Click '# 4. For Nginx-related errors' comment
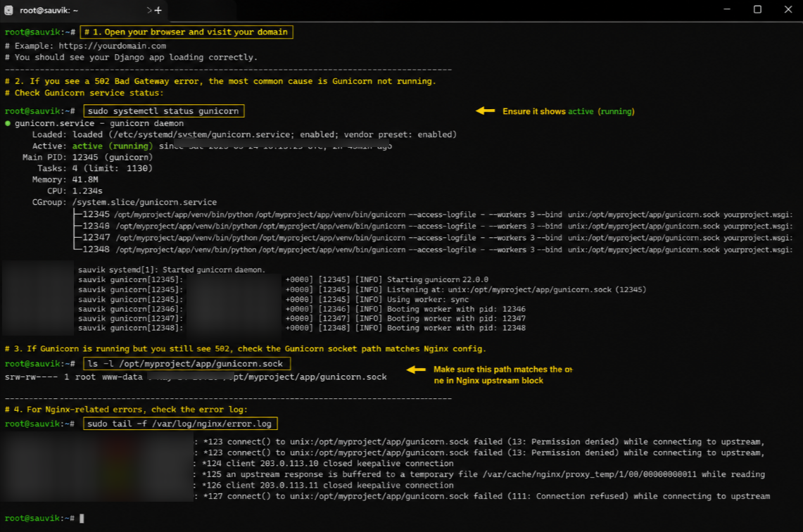 tap(126, 410)
